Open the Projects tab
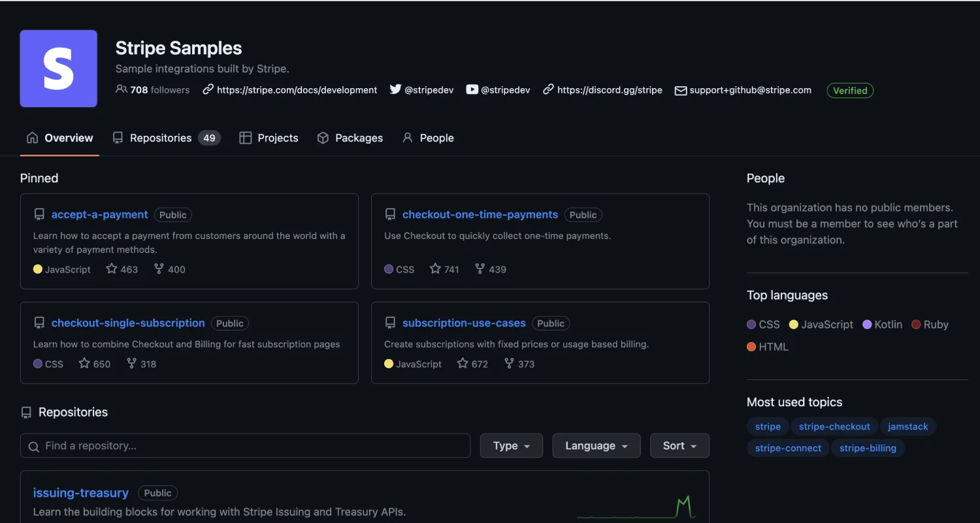 (269, 138)
